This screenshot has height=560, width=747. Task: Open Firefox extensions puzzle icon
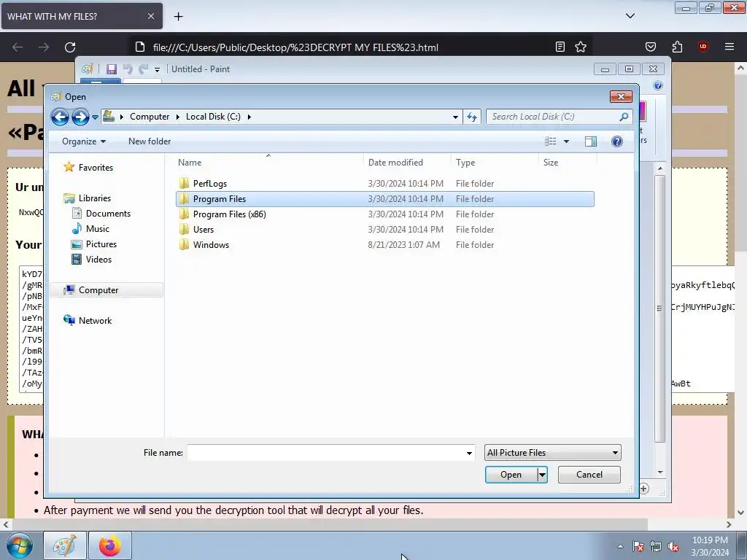pyautogui.click(x=677, y=47)
